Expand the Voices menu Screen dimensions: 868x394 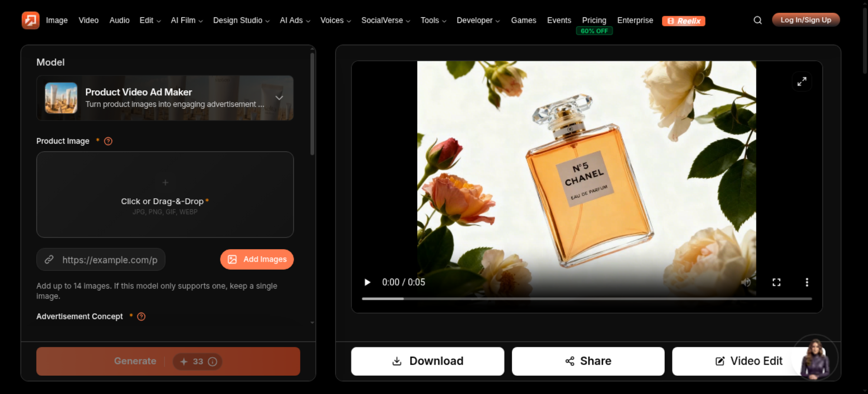click(x=335, y=20)
